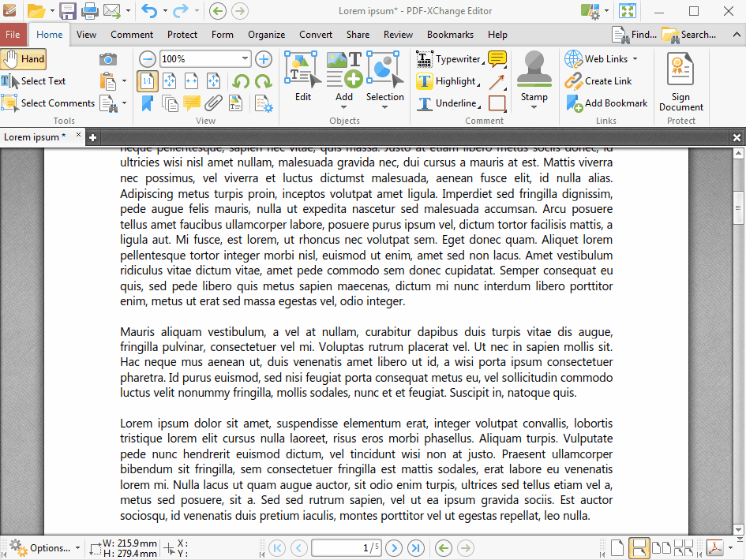Redo action with Redo arrow
This screenshot has height=560, width=746.
pyautogui.click(x=181, y=10)
